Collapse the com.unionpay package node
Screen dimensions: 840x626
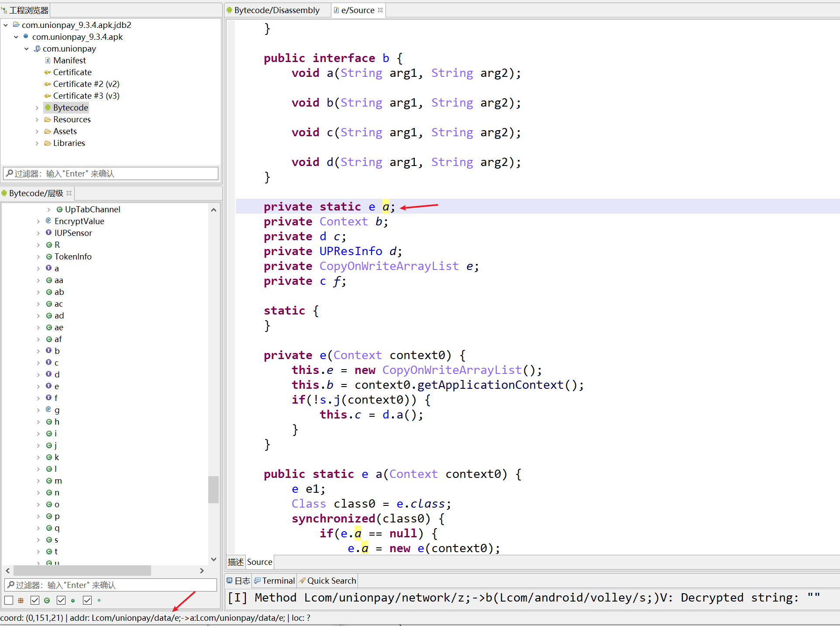tap(27, 49)
